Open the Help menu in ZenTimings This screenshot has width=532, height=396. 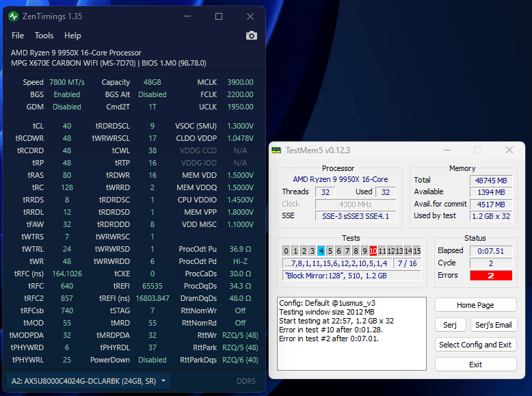(x=72, y=36)
